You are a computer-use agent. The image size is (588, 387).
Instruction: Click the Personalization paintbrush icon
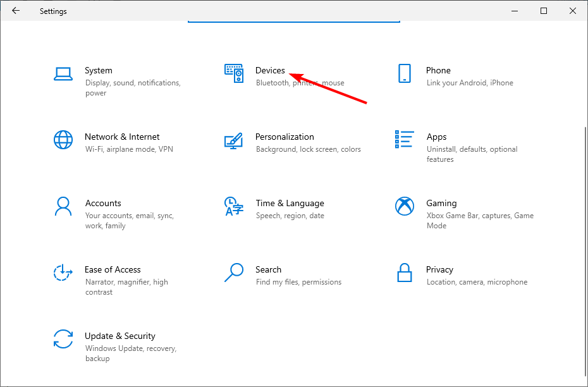(x=233, y=140)
